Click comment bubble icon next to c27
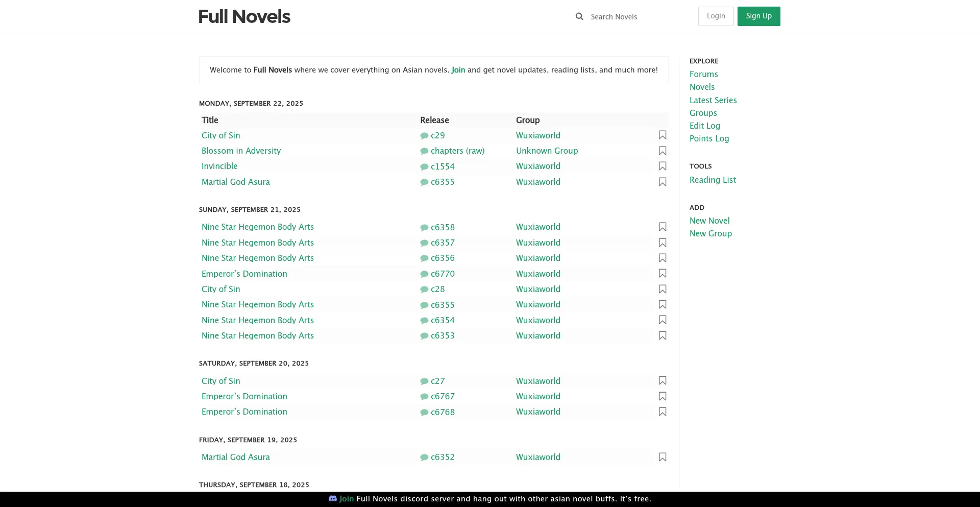Image resolution: width=980 pixels, height=507 pixels. (424, 381)
